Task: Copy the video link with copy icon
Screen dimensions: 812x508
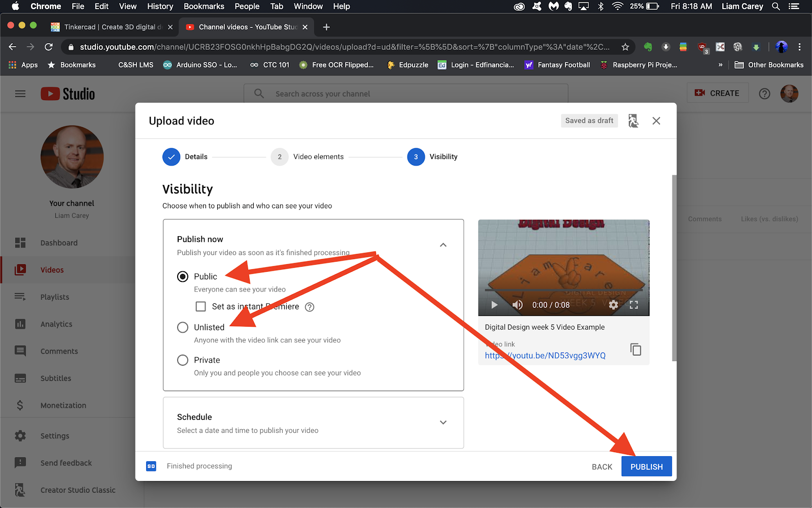Action: (x=635, y=350)
